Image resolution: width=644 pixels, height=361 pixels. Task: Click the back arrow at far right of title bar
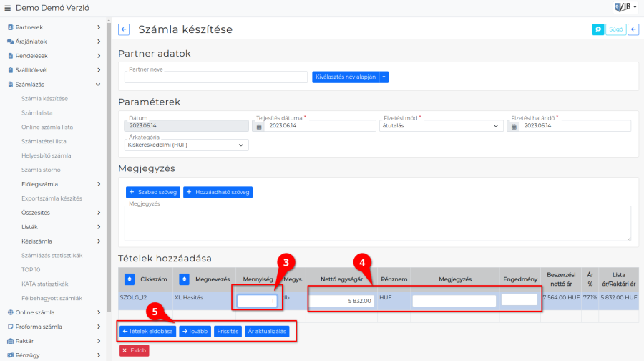click(x=633, y=29)
